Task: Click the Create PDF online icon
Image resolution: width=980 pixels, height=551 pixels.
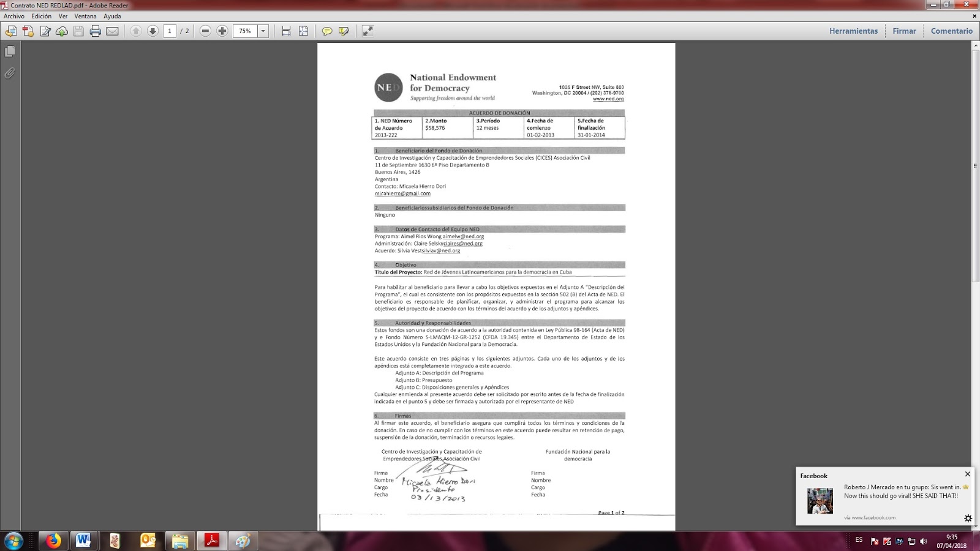Action: pyautogui.click(x=28, y=31)
